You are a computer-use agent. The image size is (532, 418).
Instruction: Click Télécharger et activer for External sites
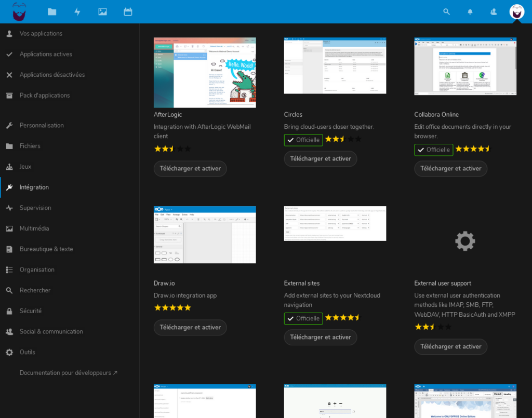coord(320,338)
